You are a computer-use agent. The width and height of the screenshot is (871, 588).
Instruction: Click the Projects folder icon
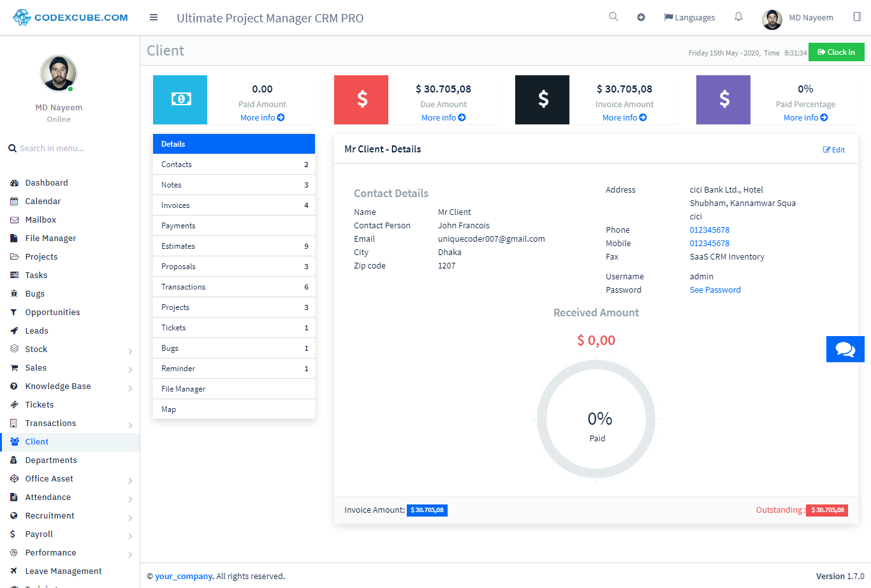[x=14, y=257]
